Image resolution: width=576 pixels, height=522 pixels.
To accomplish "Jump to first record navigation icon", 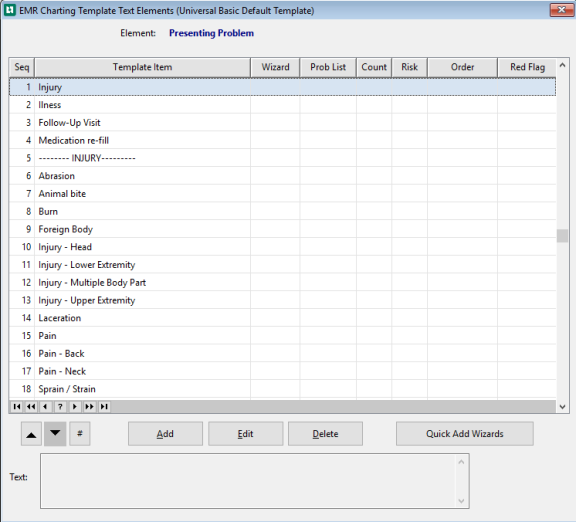I will click(17, 406).
